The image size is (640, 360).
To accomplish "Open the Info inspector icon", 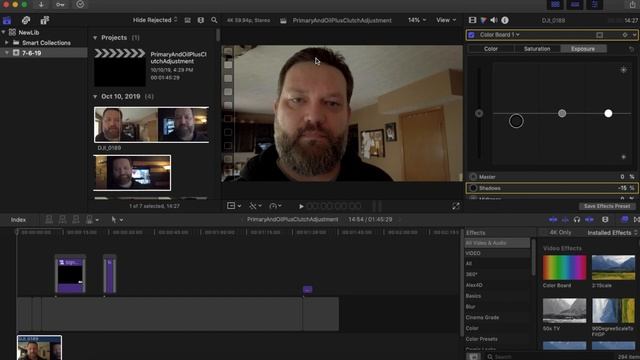I will point(505,20).
